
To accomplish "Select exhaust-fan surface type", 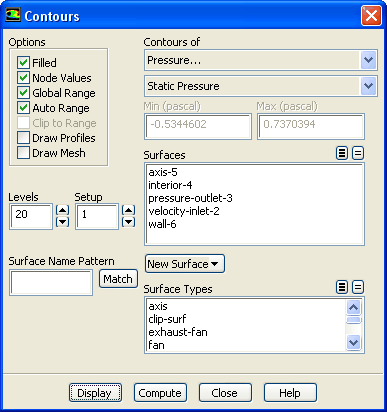I will click(x=246, y=332).
